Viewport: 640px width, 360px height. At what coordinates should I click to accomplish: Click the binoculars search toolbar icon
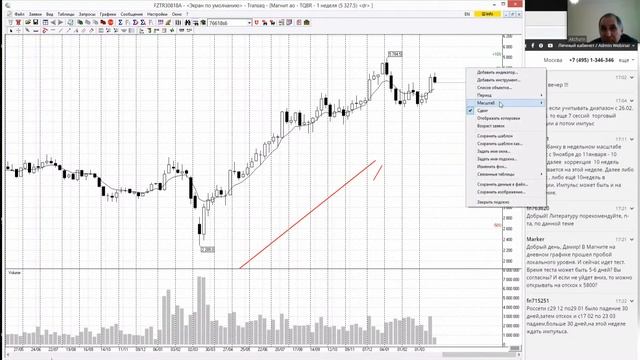click(188, 22)
